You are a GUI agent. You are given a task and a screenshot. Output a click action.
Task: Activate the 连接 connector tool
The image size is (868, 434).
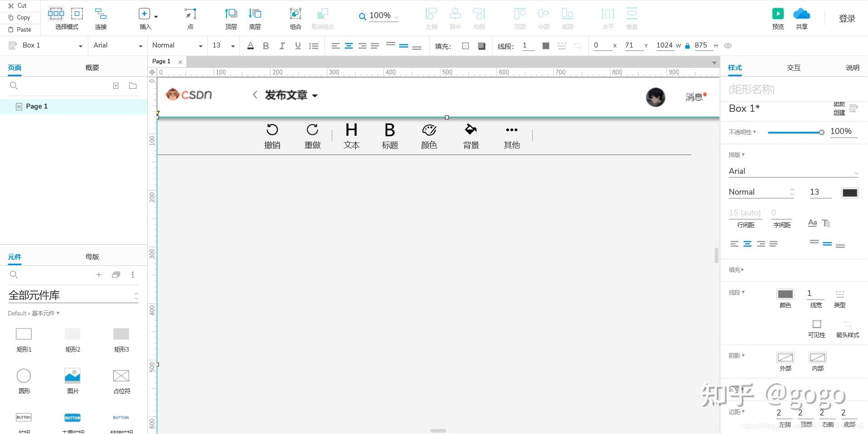pos(101,14)
